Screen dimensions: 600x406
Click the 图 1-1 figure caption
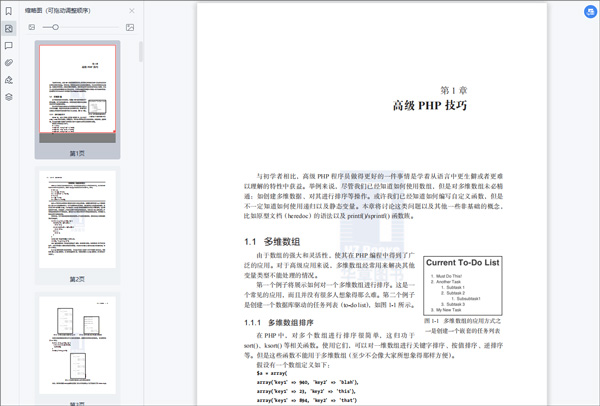[x=463, y=326]
